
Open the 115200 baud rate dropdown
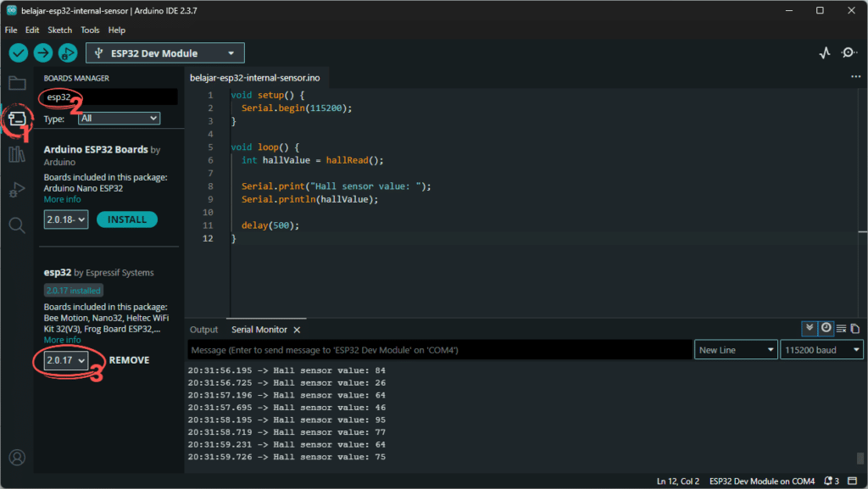point(821,350)
